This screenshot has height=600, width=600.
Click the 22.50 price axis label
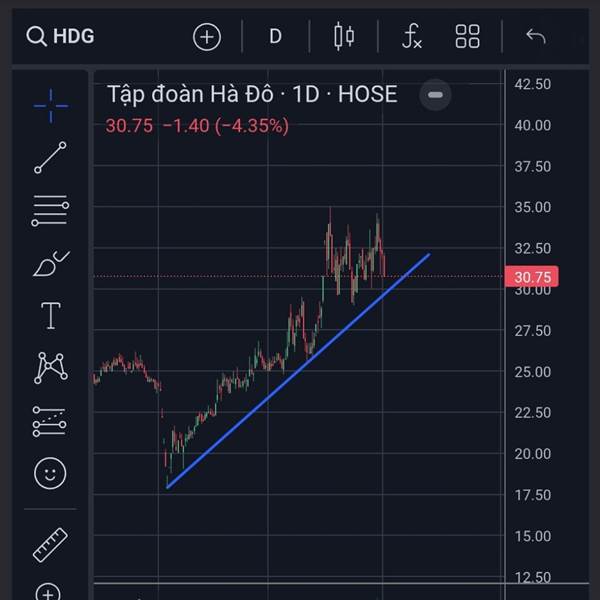click(533, 413)
